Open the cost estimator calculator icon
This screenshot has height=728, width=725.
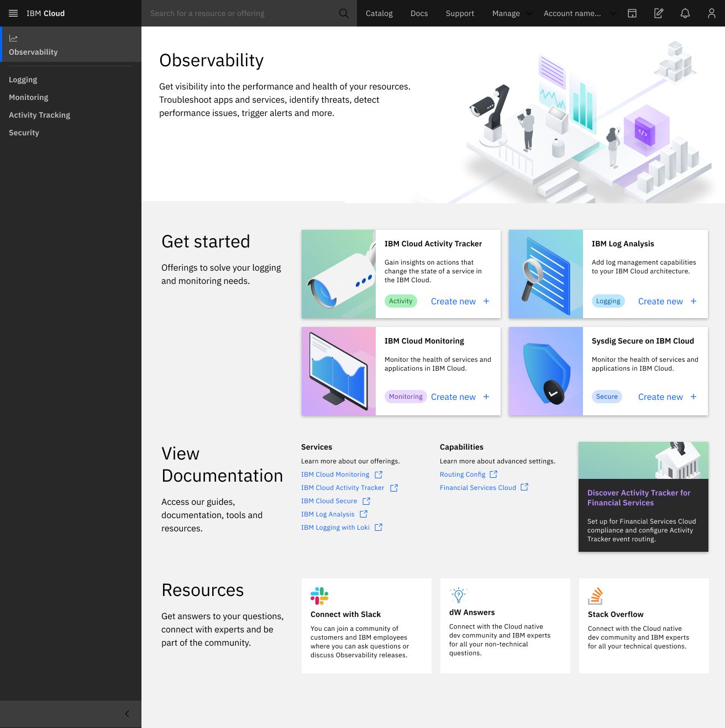click(632, 13)
